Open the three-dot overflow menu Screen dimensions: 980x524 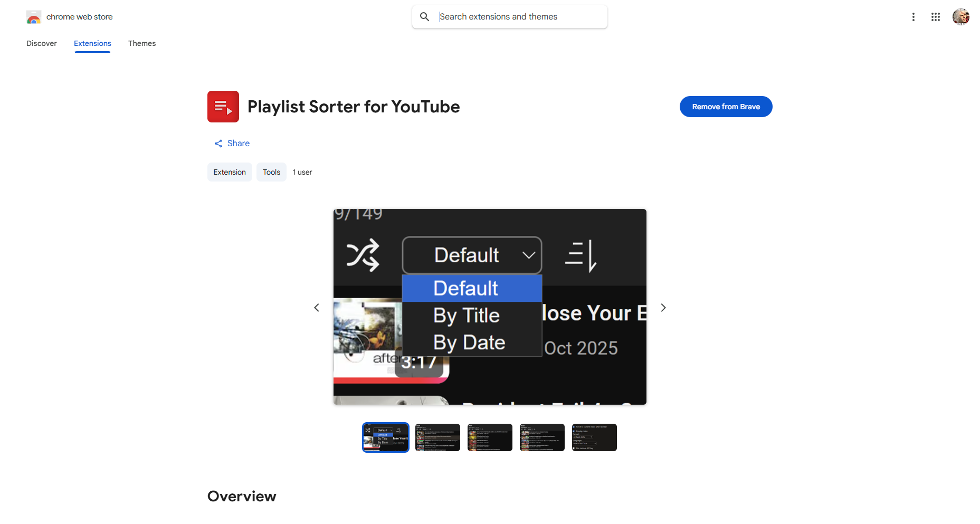pyautogui.click(x=914, y=16)
